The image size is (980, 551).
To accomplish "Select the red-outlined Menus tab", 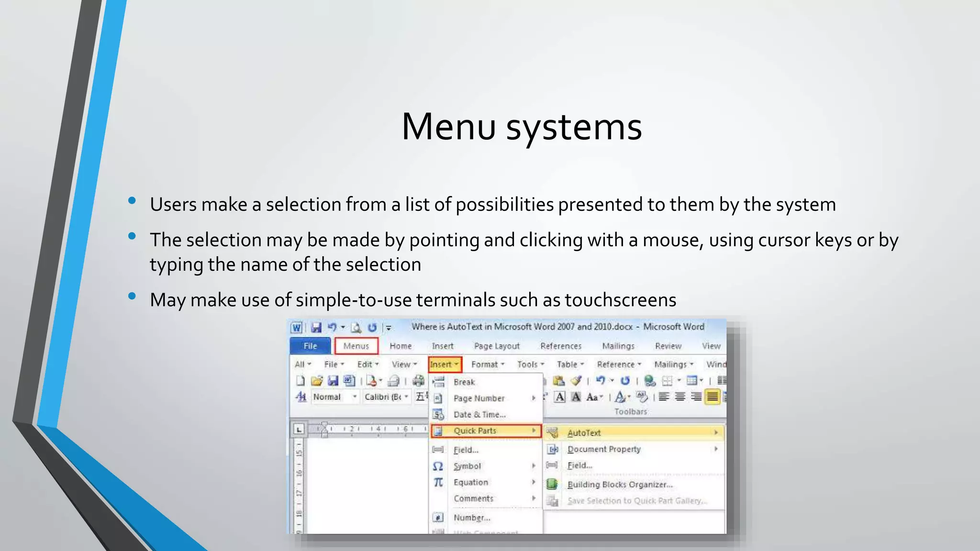I will pyautogui.click(x=356, y=346).
